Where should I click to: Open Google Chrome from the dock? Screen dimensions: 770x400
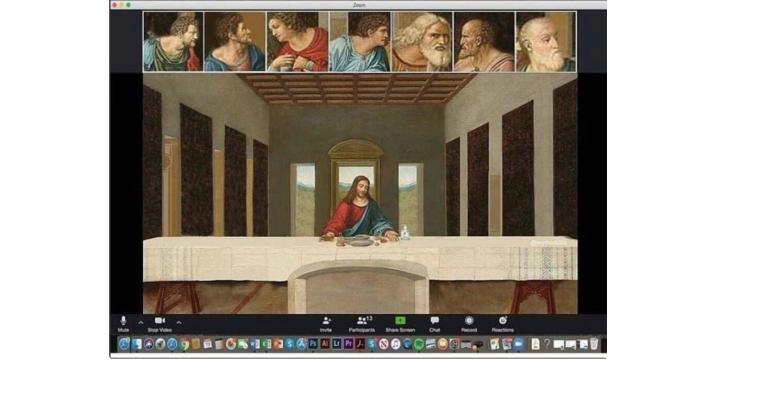pos(184,345)
